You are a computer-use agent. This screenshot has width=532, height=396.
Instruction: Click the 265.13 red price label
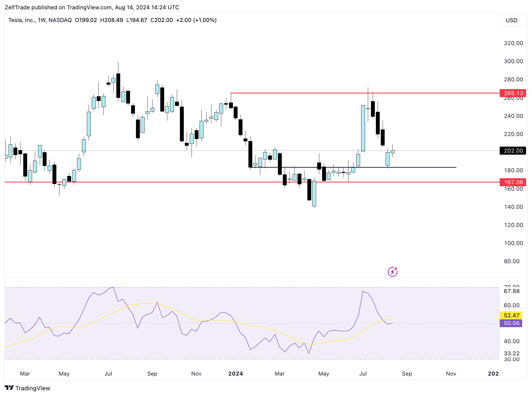point(513,93)
